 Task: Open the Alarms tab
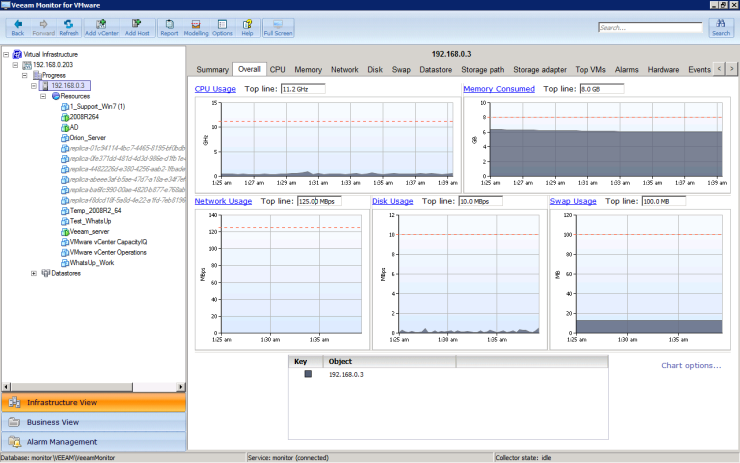(x=627, y=69)
